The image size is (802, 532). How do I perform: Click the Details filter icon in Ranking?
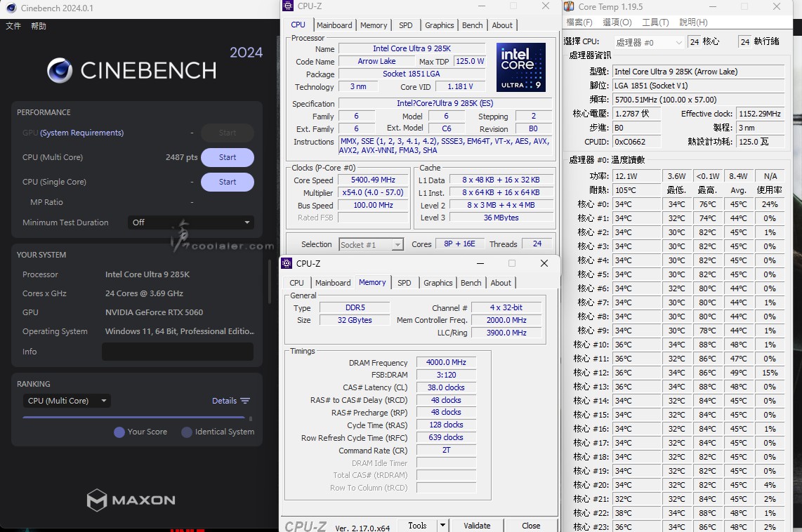(245, 401)
